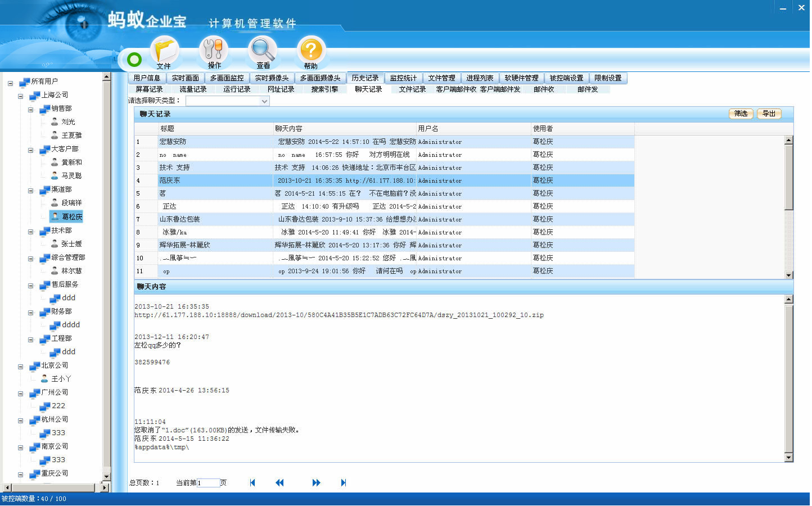Go to next page arrow icon

[316, 483]
